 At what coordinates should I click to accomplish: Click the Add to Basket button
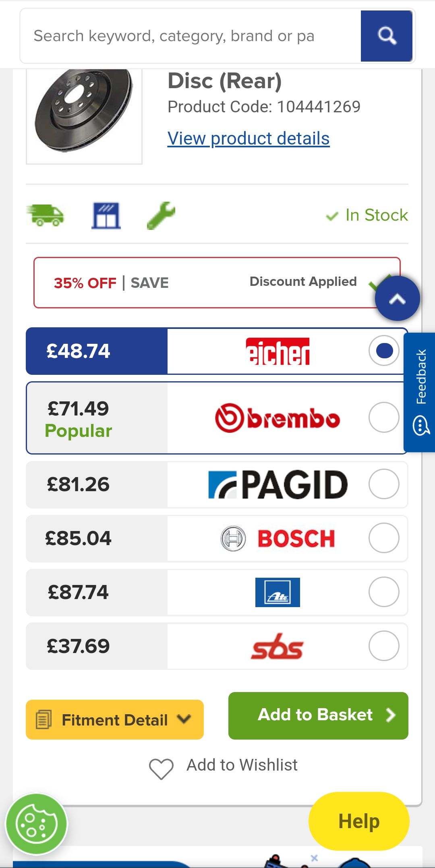(x=318, y=715)
